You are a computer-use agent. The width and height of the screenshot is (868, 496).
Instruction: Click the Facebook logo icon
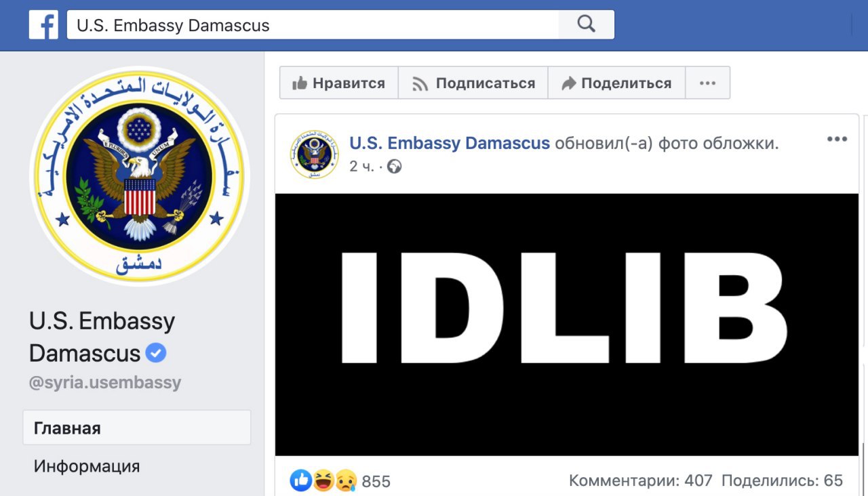tap(43, 24)
